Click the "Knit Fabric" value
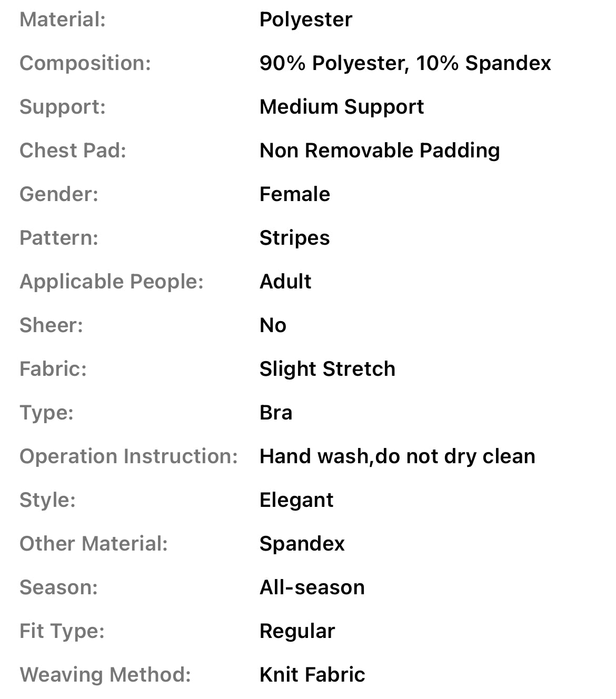The width and height of the screenshot is (616, 699). click(312, 675)
